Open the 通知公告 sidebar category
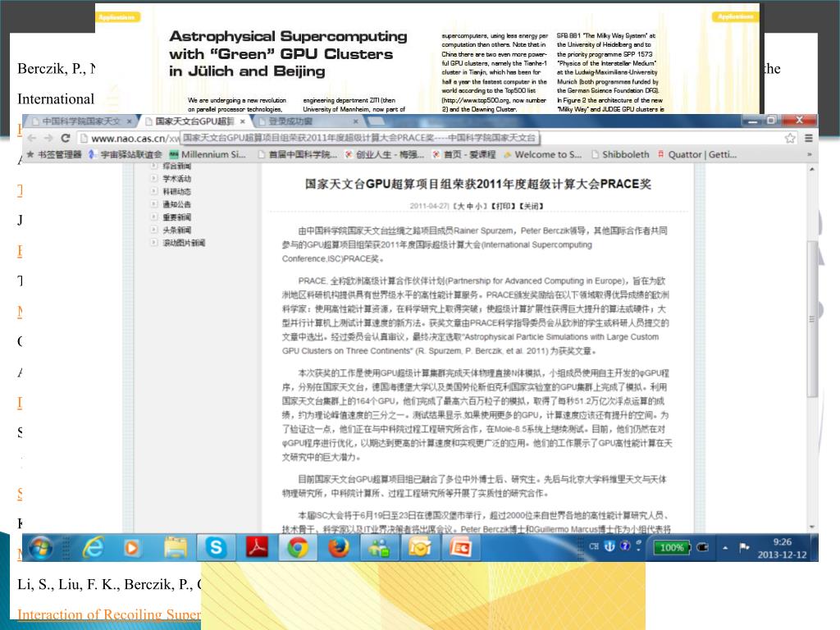840x630 pixels. pos(177,204)
